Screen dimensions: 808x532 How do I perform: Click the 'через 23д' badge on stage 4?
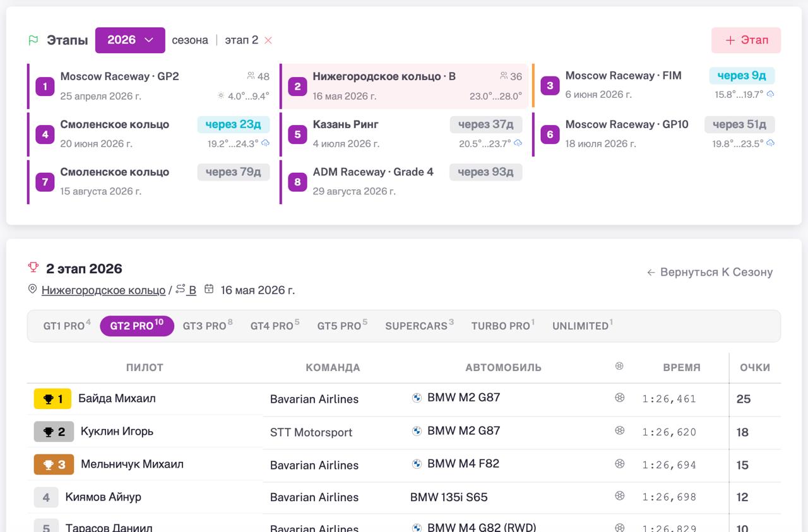pyautogui.click(x=233, y=124)
